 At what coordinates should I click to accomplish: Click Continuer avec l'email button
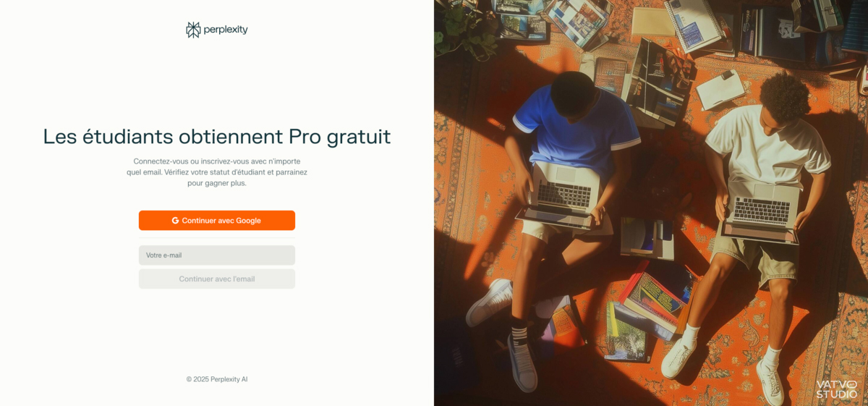click(217, 279)
